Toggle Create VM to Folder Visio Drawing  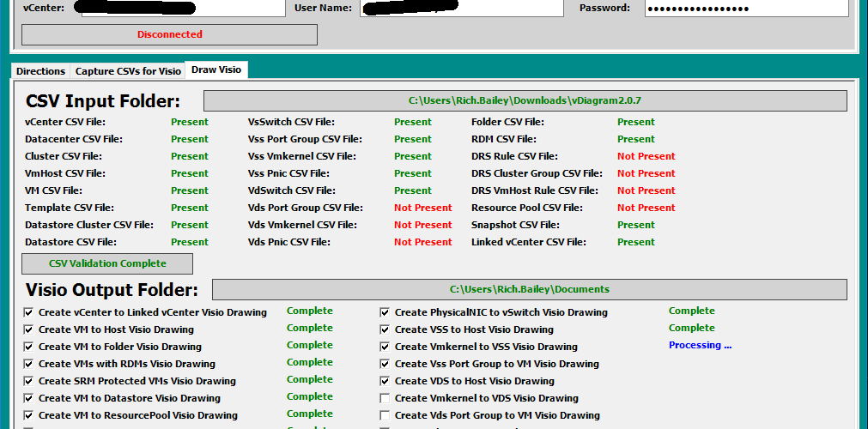[29, 347]
